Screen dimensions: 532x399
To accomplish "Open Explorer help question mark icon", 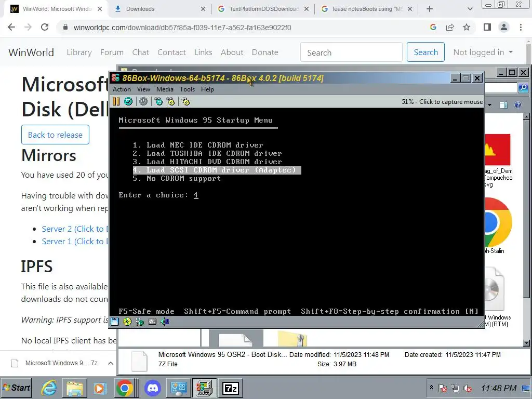I will [x=518, y=105].
